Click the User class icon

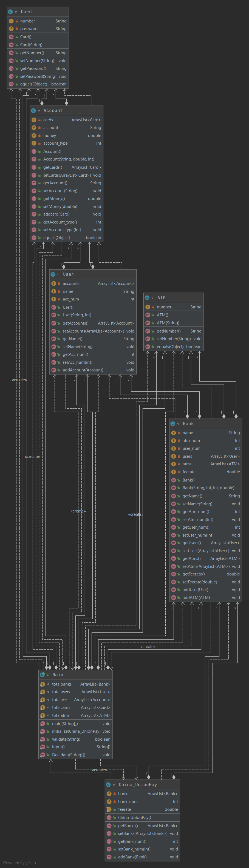[x=53, y=274]
